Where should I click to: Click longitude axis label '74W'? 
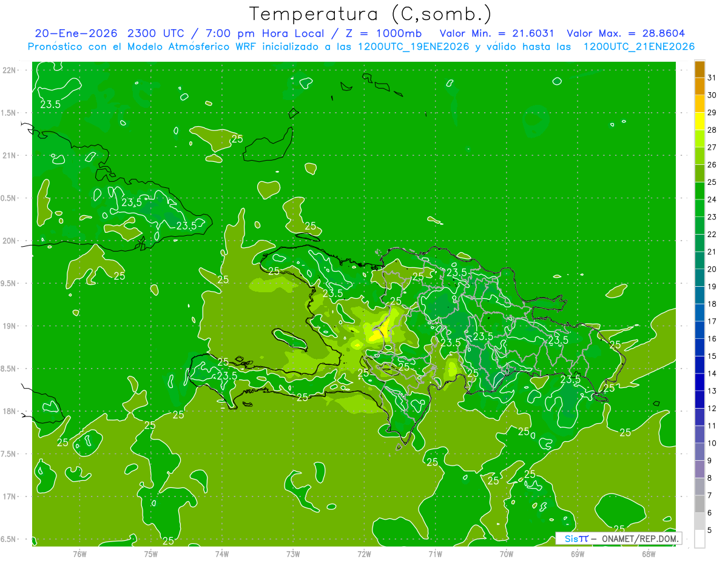click(222, 554)
